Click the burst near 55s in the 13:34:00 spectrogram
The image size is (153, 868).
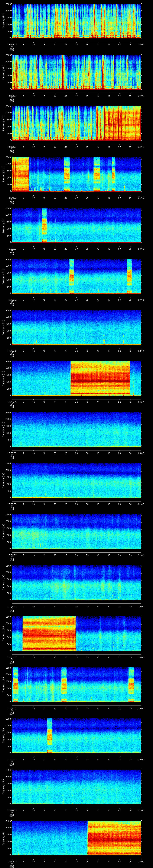point(131,684)
